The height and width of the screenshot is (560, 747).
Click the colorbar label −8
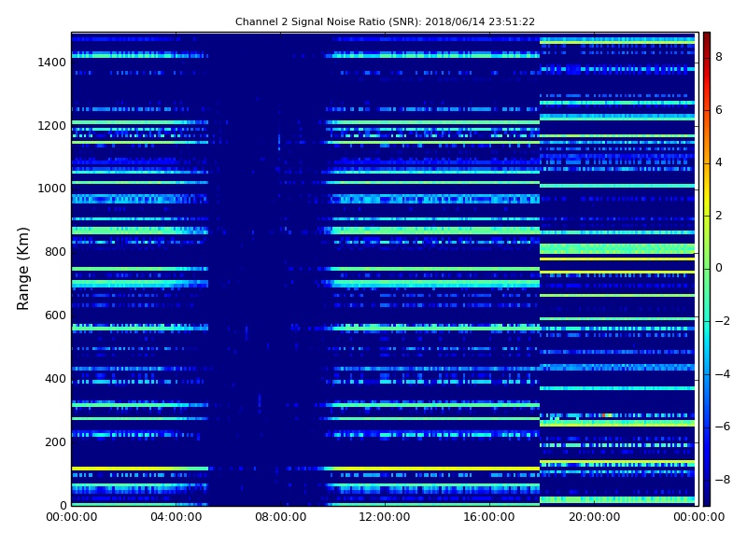coord(723,480)
